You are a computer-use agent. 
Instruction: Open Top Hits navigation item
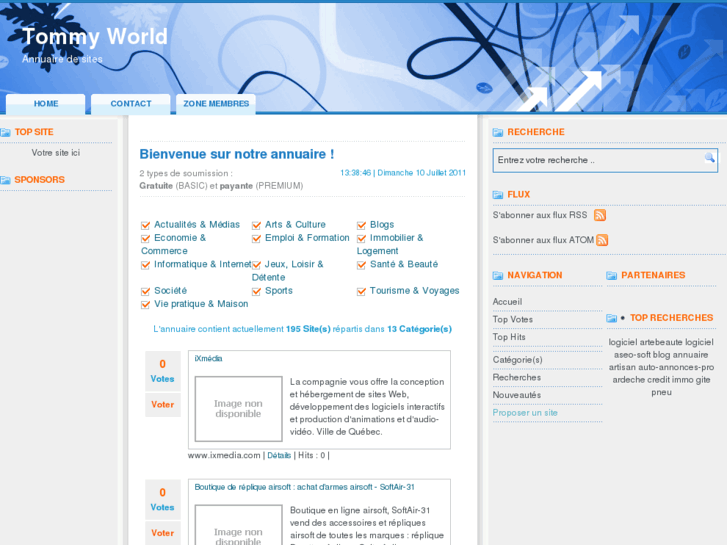tap(509, 337)
